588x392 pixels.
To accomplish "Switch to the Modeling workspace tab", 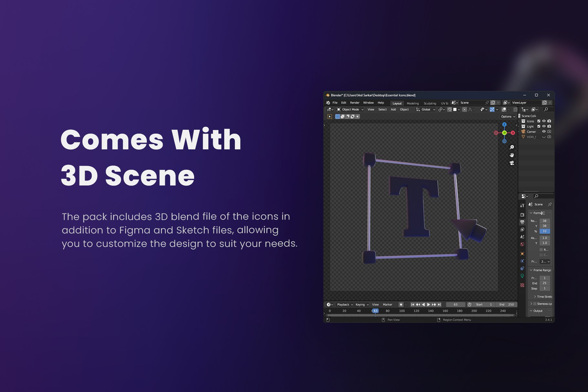I will (x=413, y=103).
